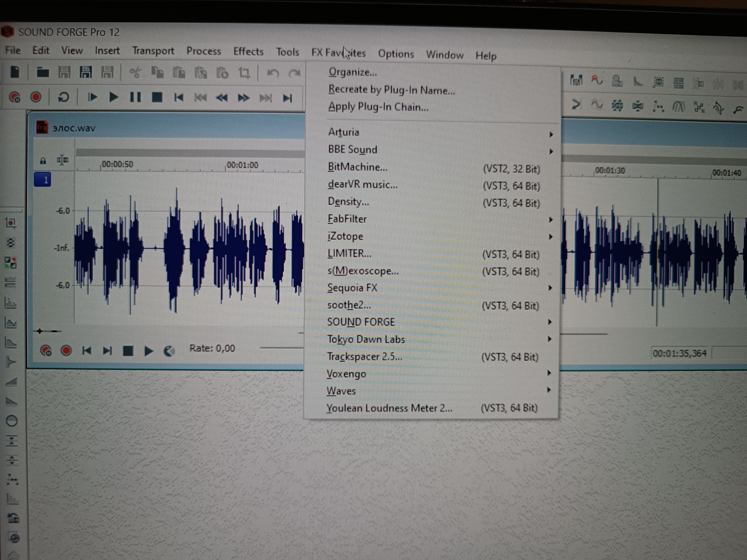747x560 pixels.
Task: Open the Help menu
Action: [x=486, y=56]
